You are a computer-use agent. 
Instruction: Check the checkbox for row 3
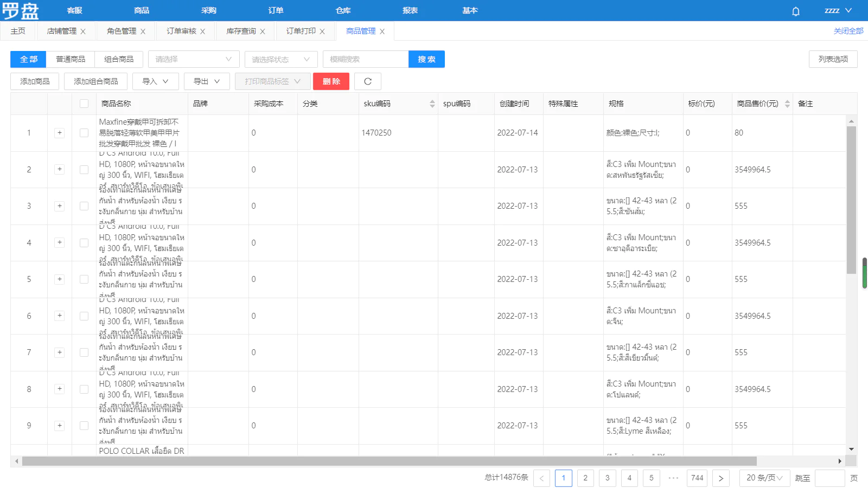[84, 206]
